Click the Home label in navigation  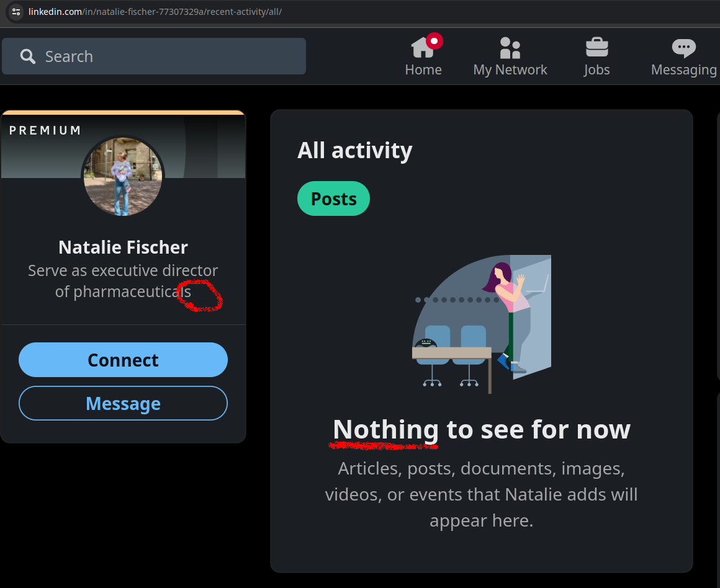[423, 69]
